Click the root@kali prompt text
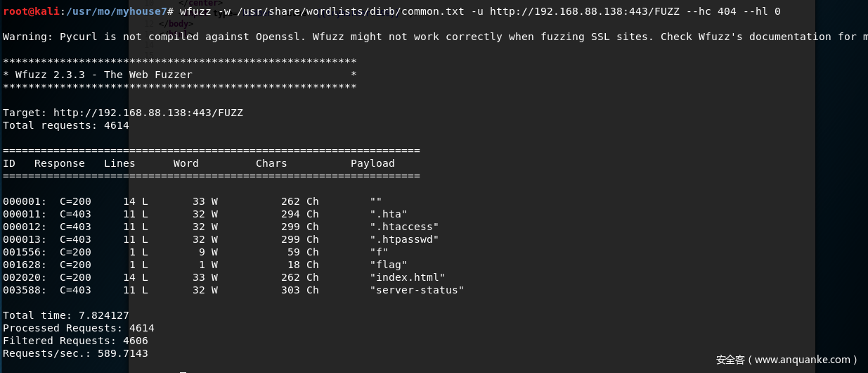Viewport: 868px width, 373px height. tap(30, 11)
